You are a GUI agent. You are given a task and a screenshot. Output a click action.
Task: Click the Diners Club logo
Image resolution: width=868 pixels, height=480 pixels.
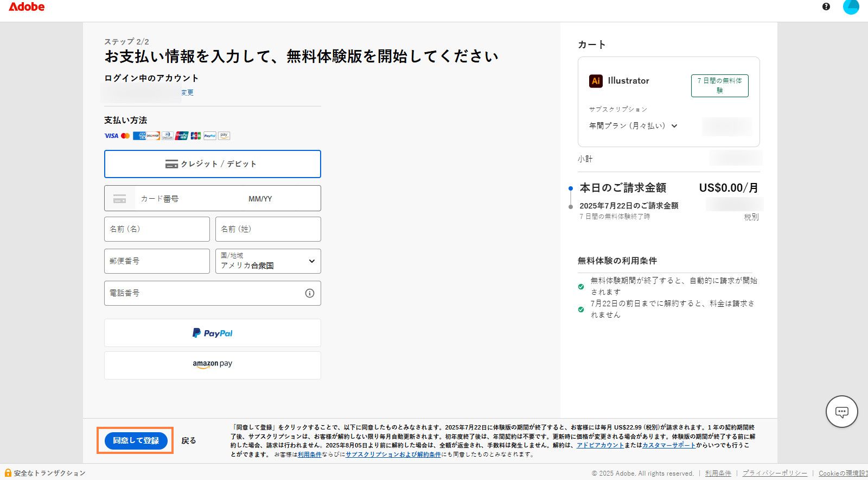tap(168, 136)
